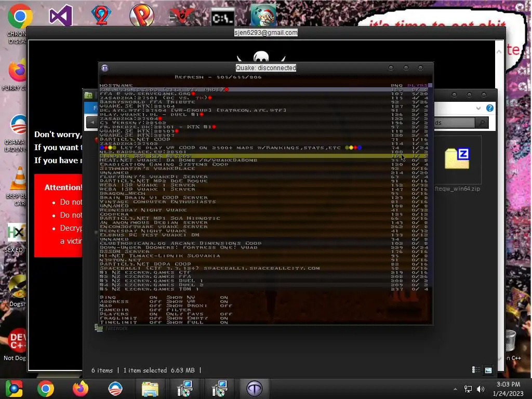Toggle the Show Proxi filter
Image resolution: width=532 pixels, height=399 pixels.
[x=199, y=305]
